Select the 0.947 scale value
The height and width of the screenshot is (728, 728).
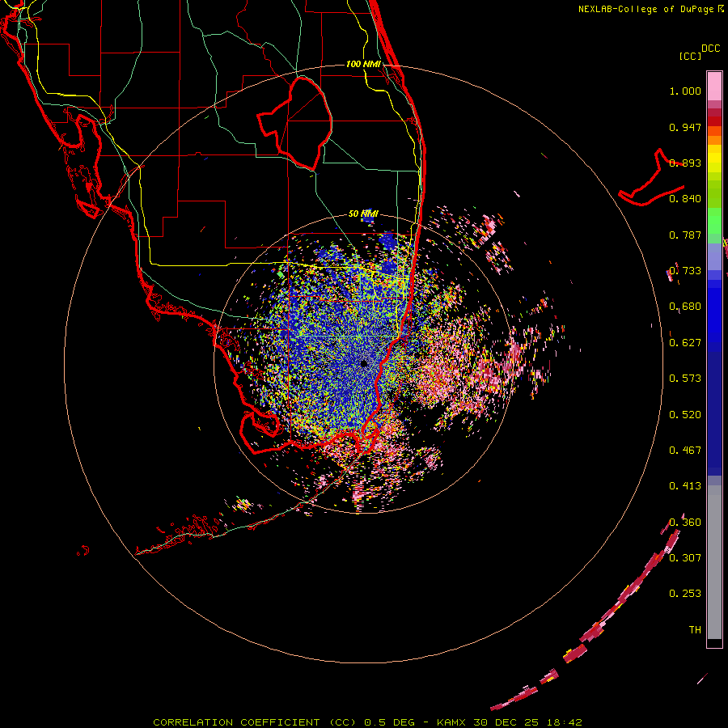point(685,127)
